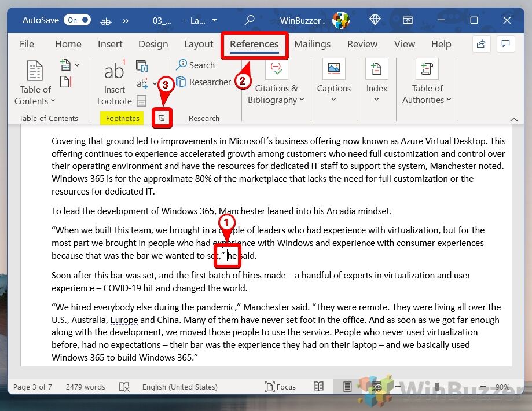Switch to Read Mode view
The image size is (532, 411).
click(318, 387)
